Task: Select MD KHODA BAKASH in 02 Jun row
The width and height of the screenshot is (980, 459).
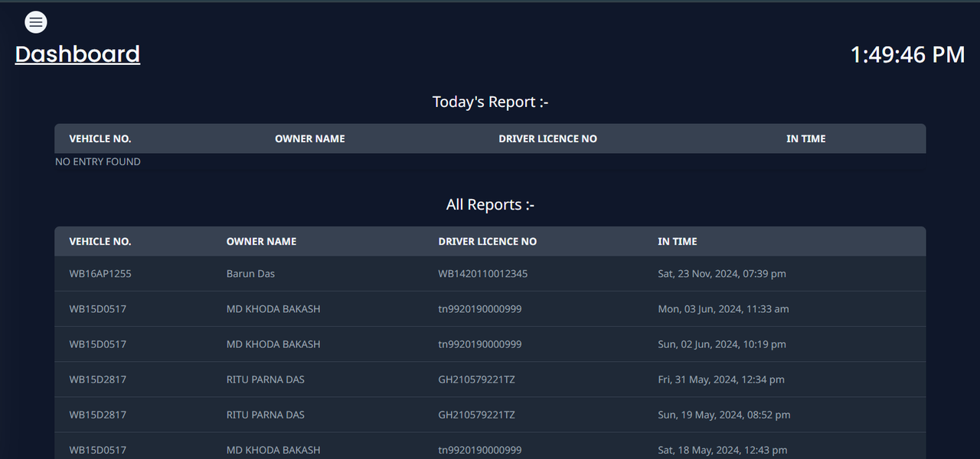Action: pyautogui.click(x=273, y=344)
